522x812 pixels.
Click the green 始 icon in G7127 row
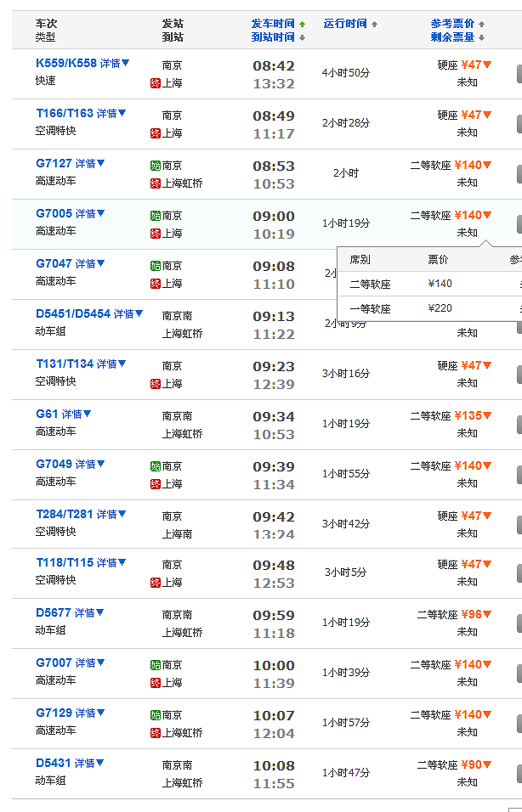[x=155, y=166]
